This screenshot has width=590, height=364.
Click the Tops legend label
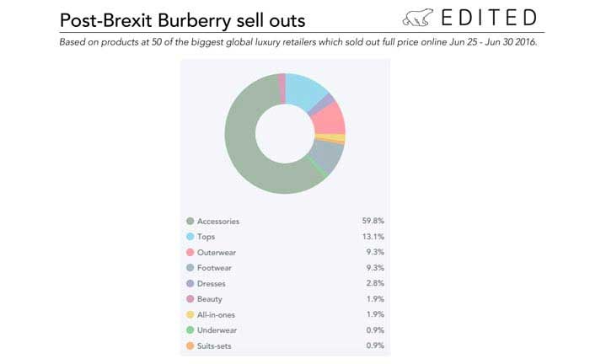pos(206,237)
